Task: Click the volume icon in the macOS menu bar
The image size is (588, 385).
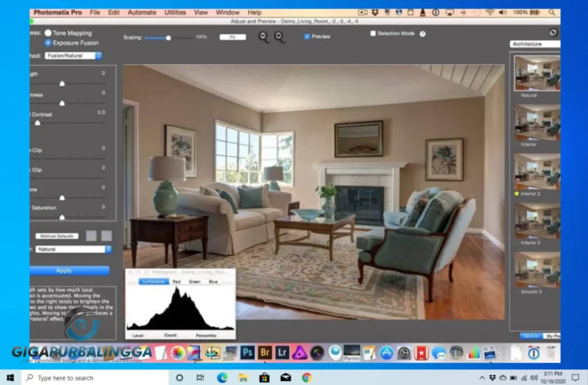Action: (502, 11)
